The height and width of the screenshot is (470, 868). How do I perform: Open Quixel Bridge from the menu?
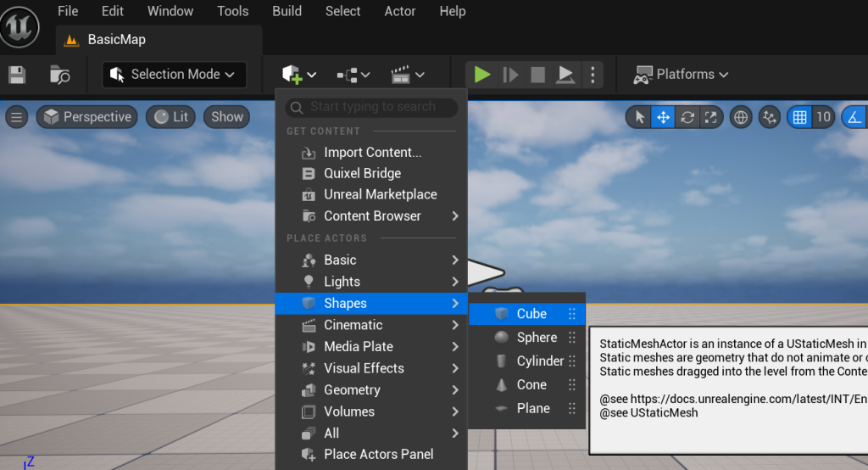point(371,173)
